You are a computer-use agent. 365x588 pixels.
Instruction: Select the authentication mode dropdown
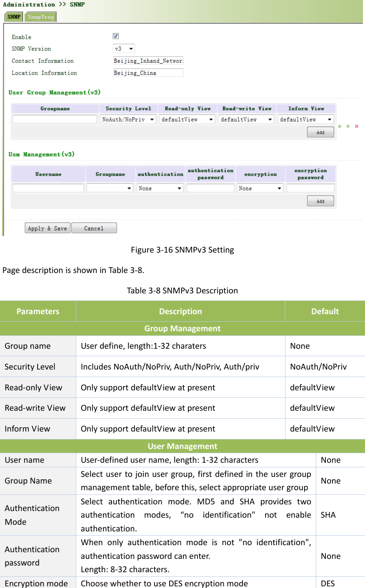[x=160, y=189]
